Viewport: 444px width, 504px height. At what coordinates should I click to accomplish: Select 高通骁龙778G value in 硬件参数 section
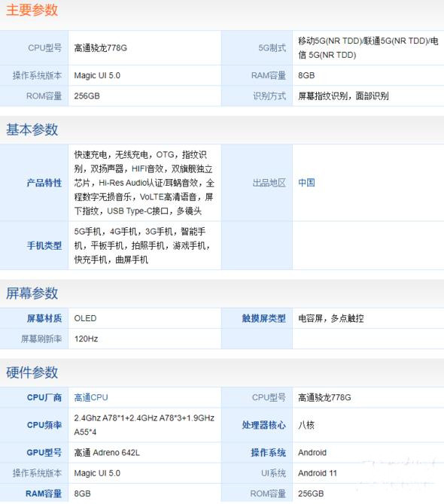(324, 398)
